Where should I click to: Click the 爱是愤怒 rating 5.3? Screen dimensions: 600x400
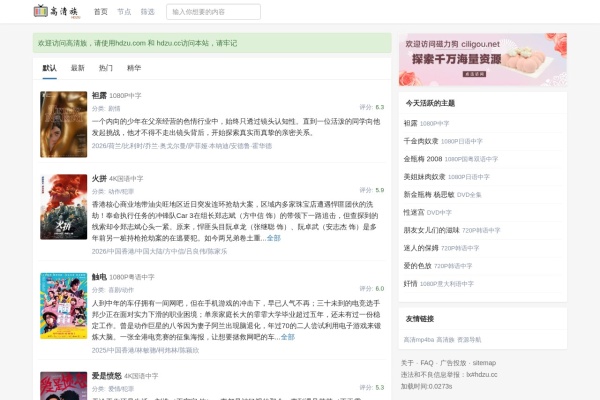(x=380, y=388)
